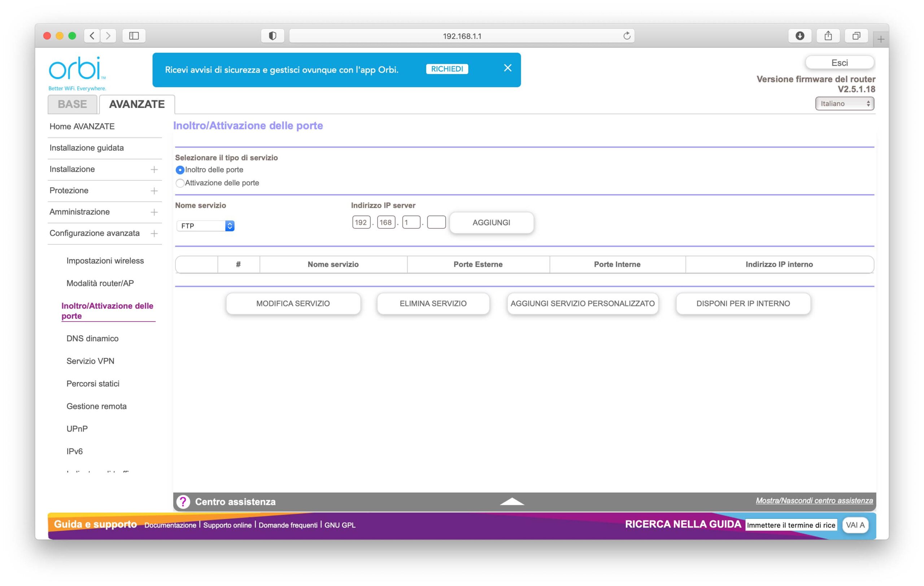Click the privacy shield icon
Viewport: 924px width, 586px height.
tap(273, 36)
